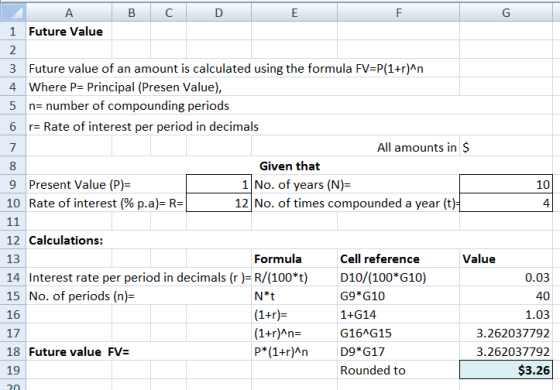
Task: Click 'No. of periods (n)=' label
Action: point(81,296)
